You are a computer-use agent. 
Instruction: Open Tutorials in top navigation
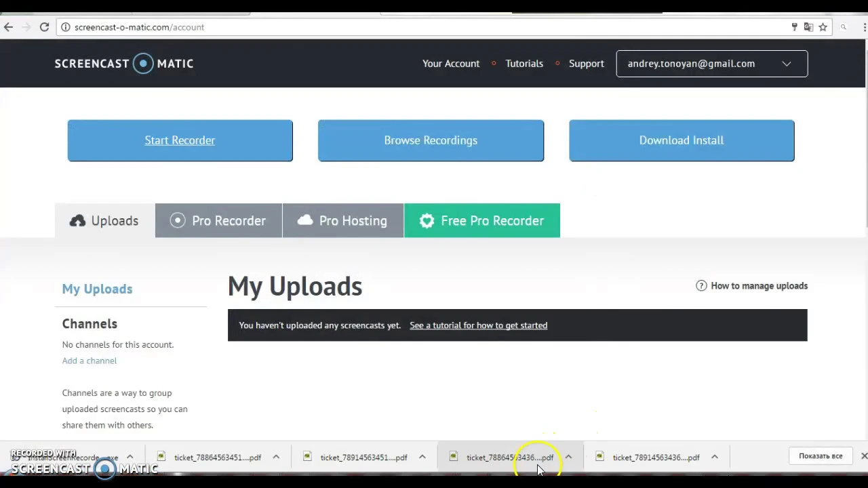coord(524,64)
